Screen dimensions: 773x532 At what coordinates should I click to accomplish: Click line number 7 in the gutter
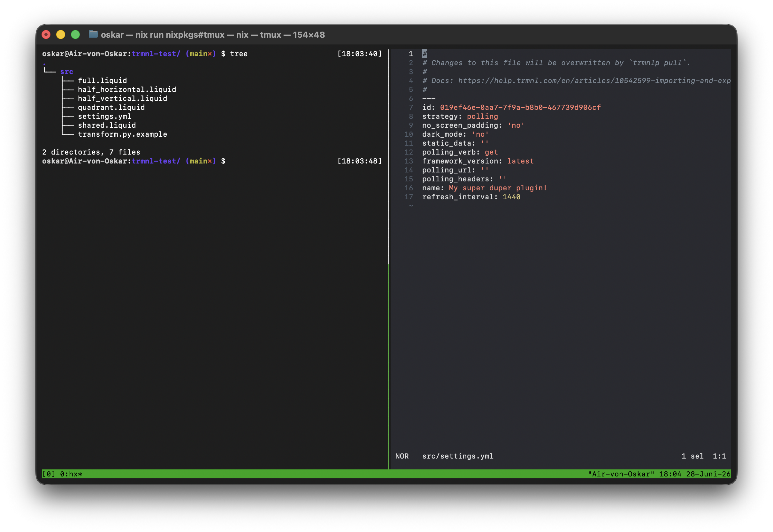coord(411,108)
